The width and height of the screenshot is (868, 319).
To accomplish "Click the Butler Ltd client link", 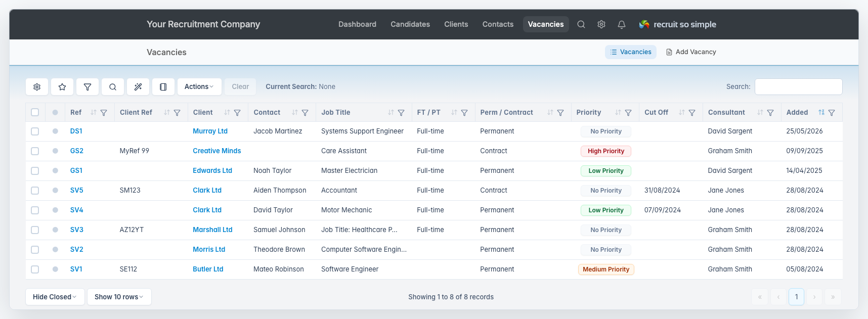I will click(x=208, y=269).
